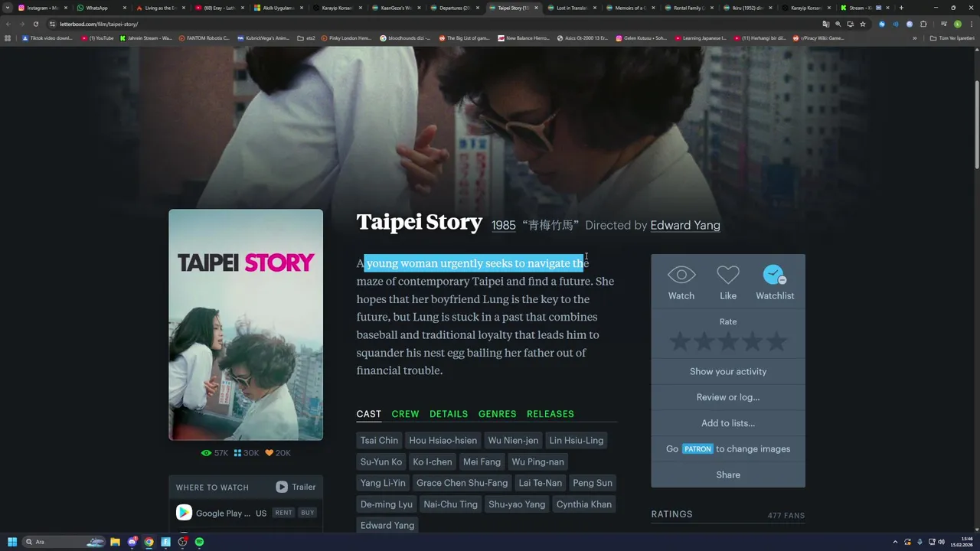Viewport: 980px width, 551px height.
Task: Click the zoom magnifier icon in address bar
Action: (838, 24)
